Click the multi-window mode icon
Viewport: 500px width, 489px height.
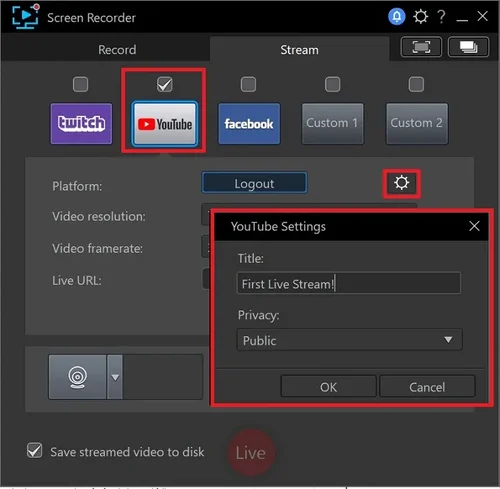[x=468, y=47]
